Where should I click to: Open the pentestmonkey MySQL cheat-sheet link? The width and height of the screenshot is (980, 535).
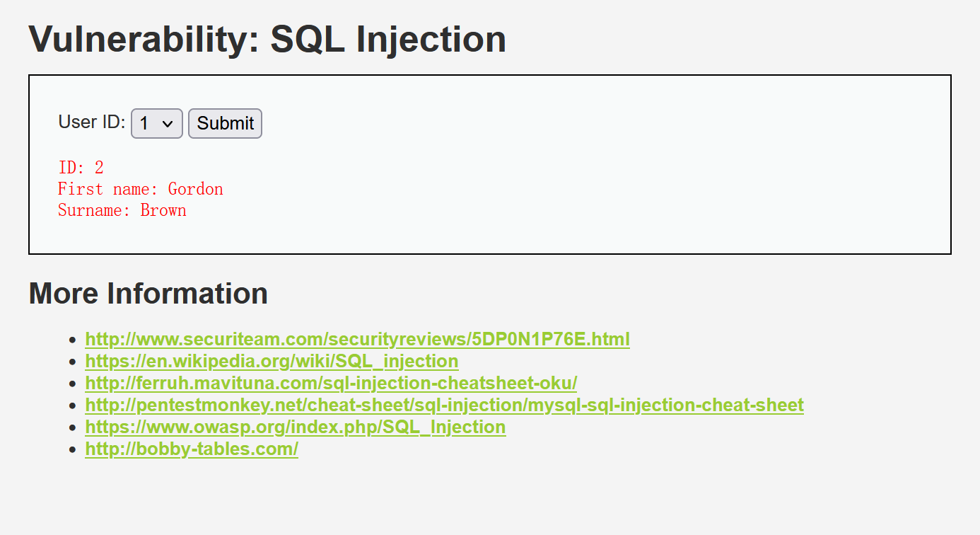(444, 405)
